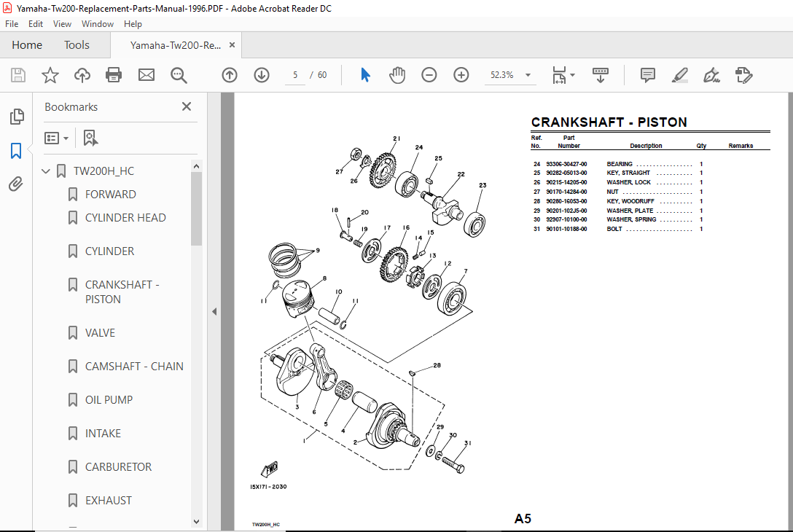Click the 15X171-2030 diagram code
Viewport: 793px width, 532px height.
[x=268, y=487]
